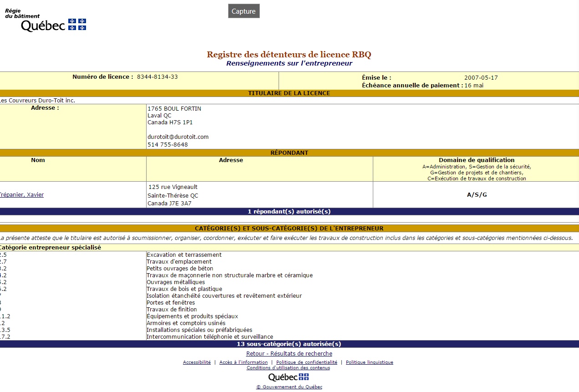This screenshot has height=392, width=579.
Task: Click the Armoires et comptoirs usinés row
Action: [289, 323]
